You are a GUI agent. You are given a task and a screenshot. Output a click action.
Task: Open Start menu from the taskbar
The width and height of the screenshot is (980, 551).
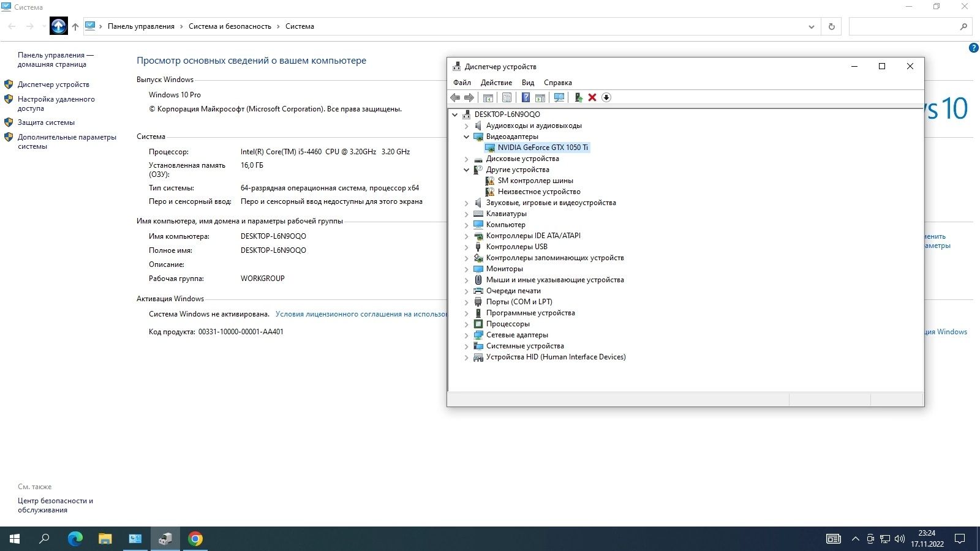click(x=15, y=539)
